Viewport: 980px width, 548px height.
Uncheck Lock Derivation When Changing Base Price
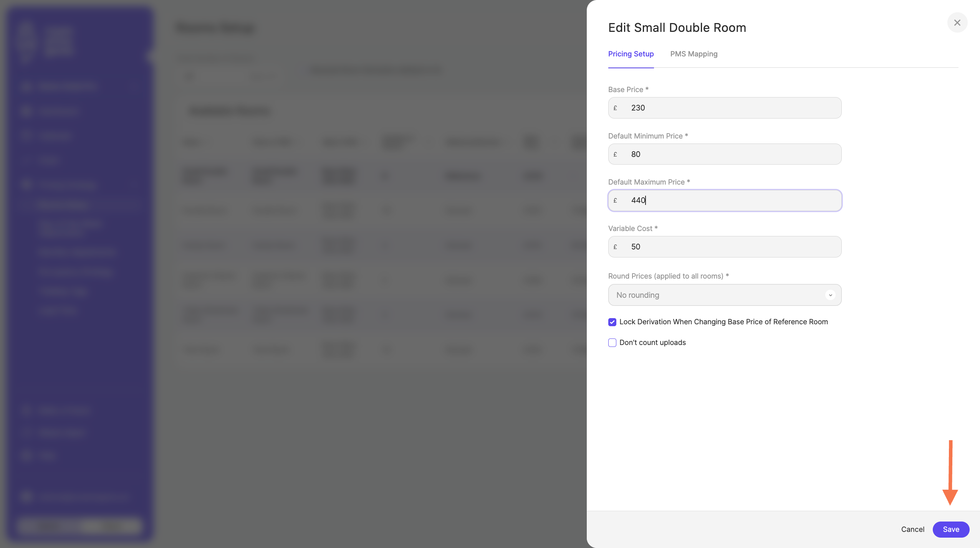612,322
